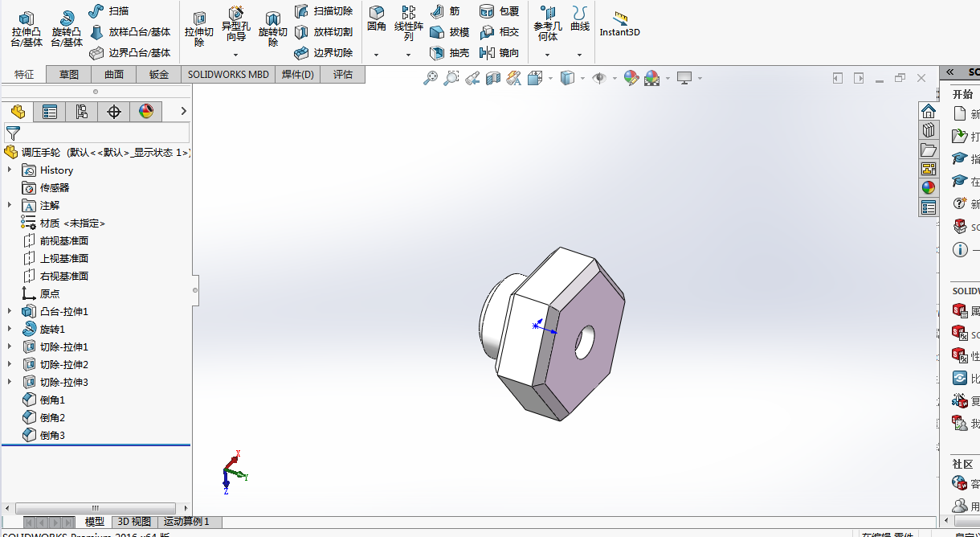Open the DisplayManager tab

(x=146, y=112)
